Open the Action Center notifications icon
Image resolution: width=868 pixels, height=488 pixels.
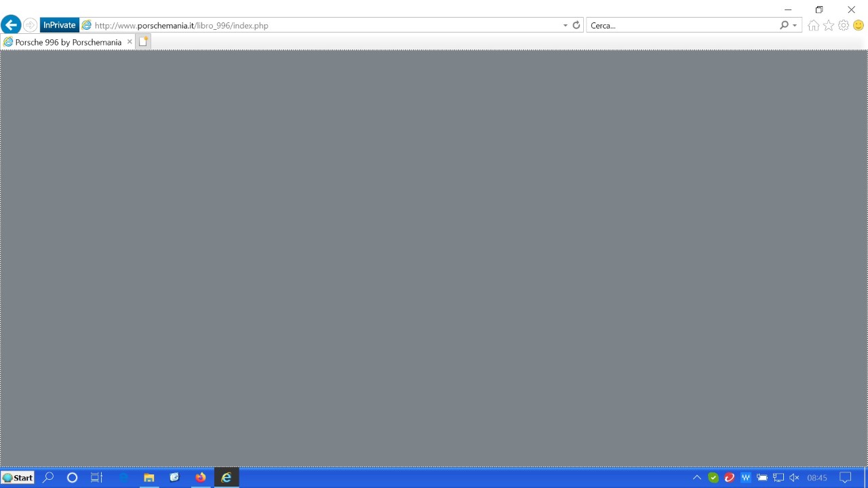pos(846,478)
